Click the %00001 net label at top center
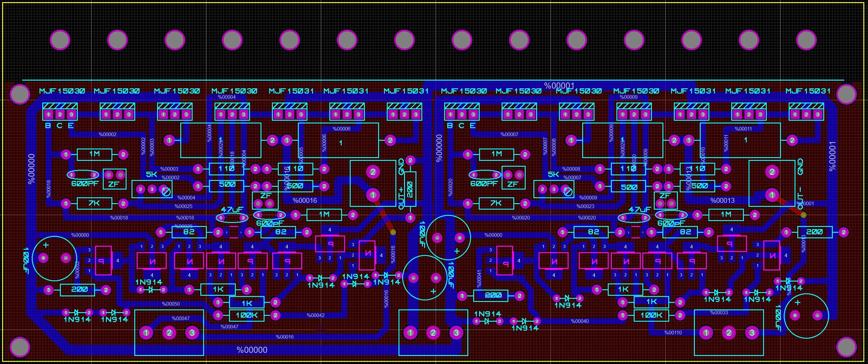The image size is (868, 364). (x=559, y=86)
